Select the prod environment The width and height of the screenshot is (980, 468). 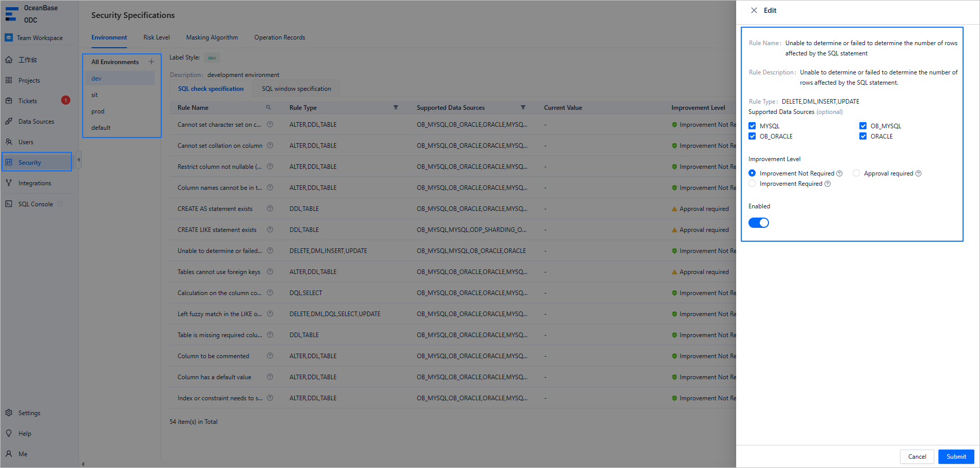(98, 111)
